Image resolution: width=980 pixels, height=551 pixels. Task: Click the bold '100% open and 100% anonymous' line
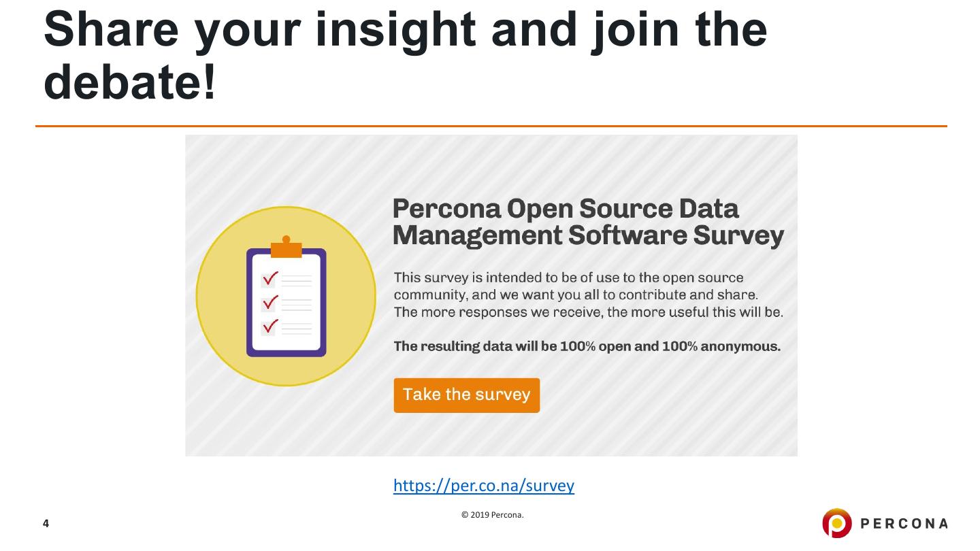click(587, 346)
